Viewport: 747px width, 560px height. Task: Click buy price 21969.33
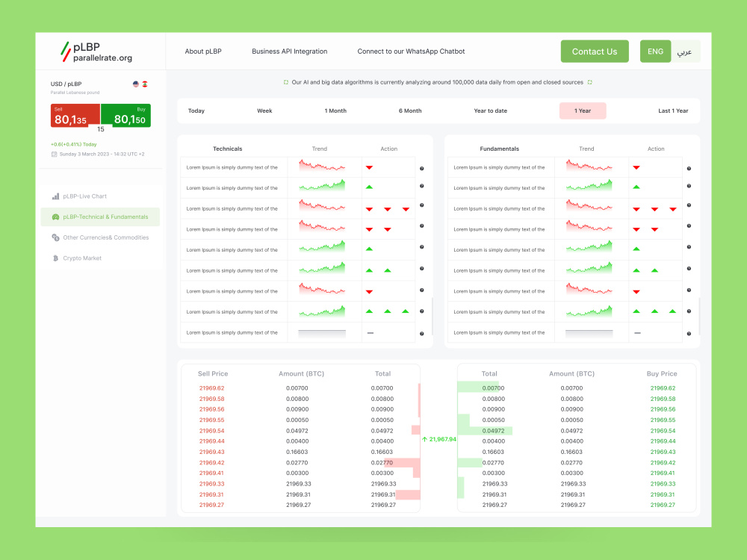(663, 484)
